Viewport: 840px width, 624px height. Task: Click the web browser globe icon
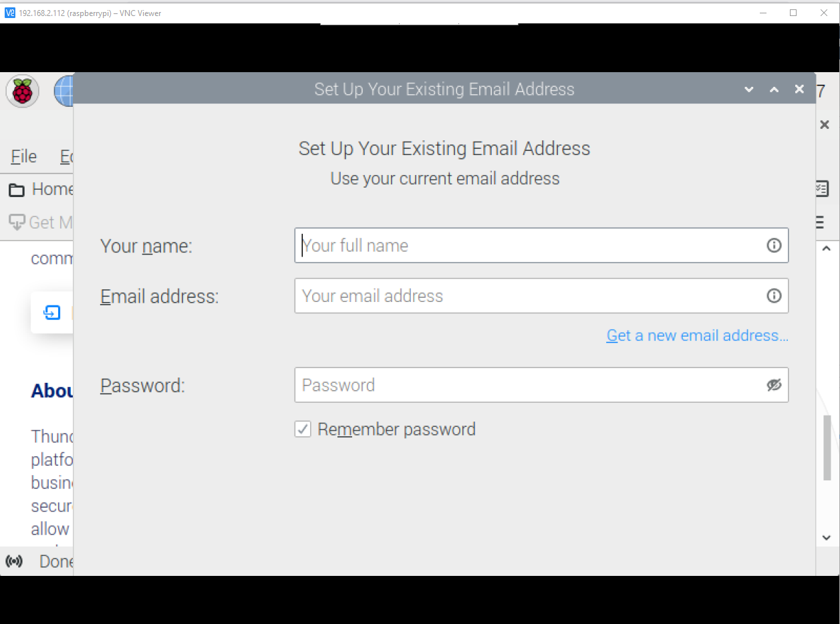(65, 91)
